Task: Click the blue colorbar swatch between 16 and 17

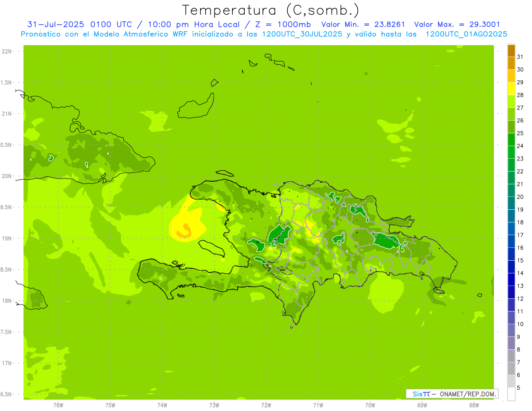Action: [x=511, y=241]
